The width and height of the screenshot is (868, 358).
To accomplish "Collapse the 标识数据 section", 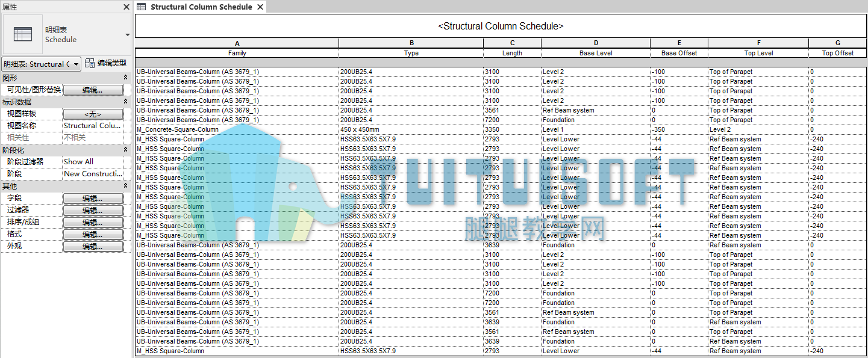I will 125,102.
